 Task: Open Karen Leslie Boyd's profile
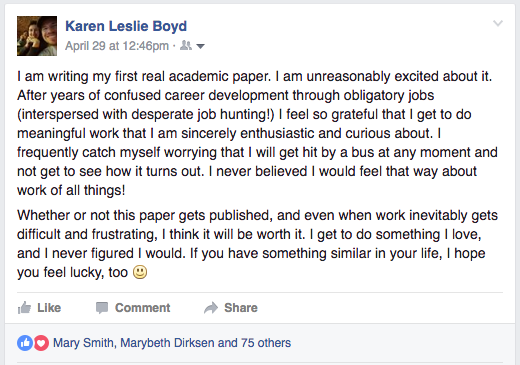point(126,26)
